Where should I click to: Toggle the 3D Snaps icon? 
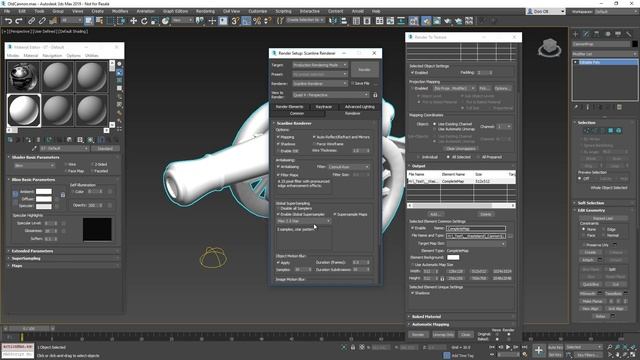point(235,21)
